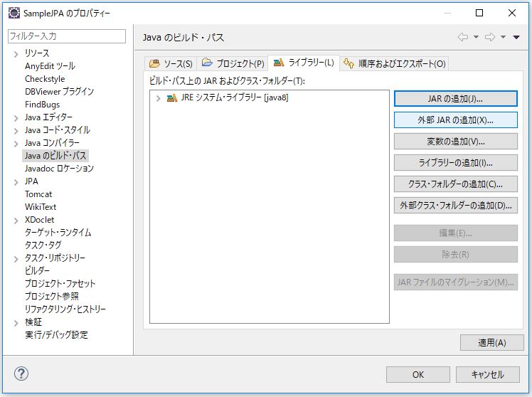Click the help question mark icon
532x397 pixels.
pyautogui.click(x=21, y=374)
